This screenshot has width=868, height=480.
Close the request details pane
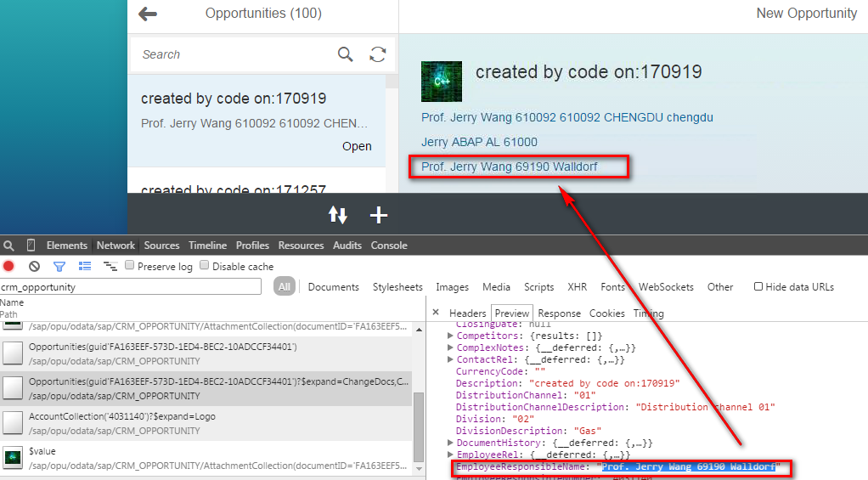(x=436, y=313)
